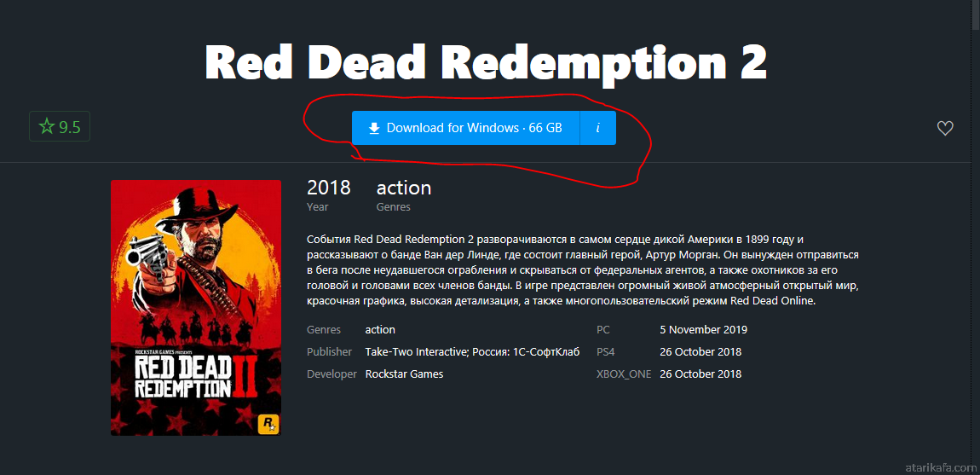Click the 9.5 star rating badge
This screenshot has width=980, height=475.
(60, 126)
